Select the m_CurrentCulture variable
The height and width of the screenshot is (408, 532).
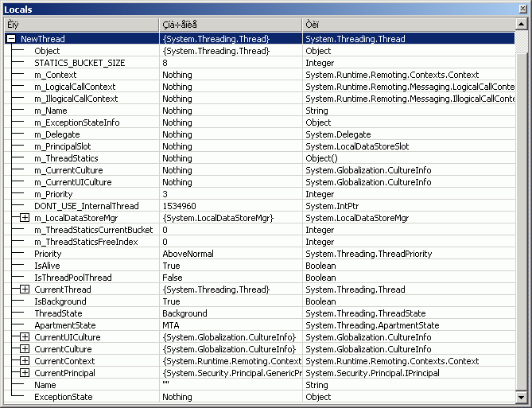pos(68,170)
